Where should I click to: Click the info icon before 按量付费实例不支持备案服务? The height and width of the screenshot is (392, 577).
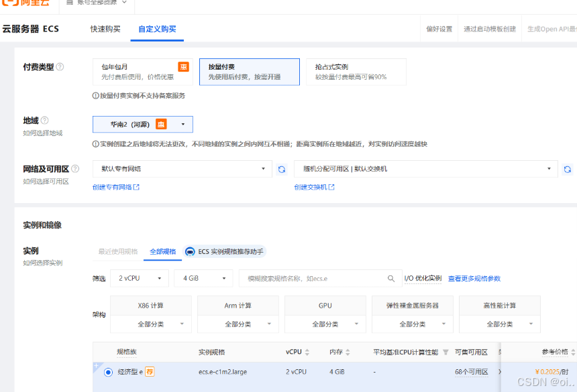(x=96, y=96)
